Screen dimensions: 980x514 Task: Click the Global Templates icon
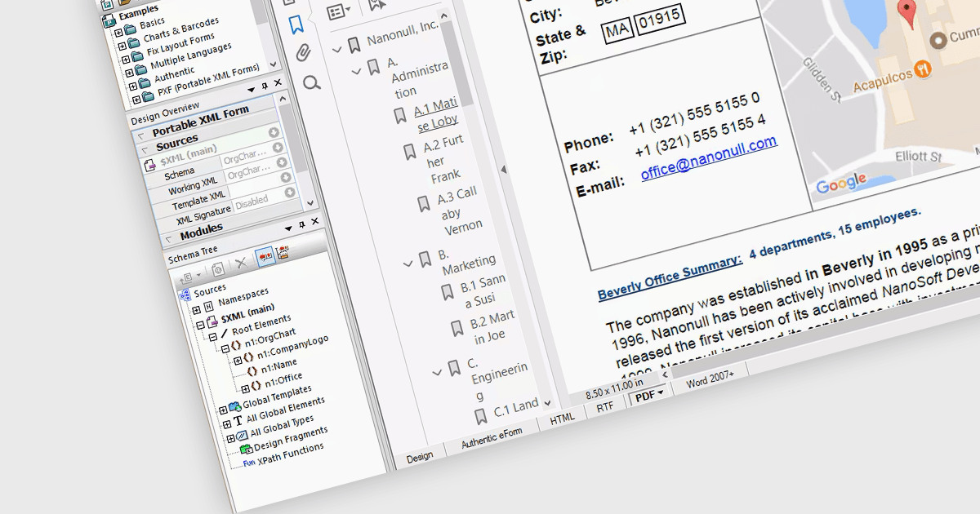tap(236, 405)
